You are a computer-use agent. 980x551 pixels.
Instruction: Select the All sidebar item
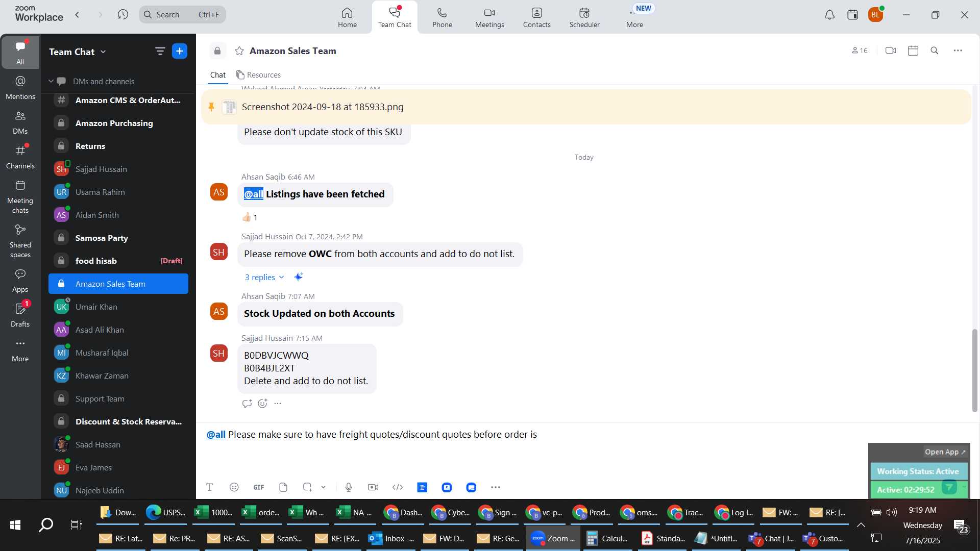pos(20,52)
